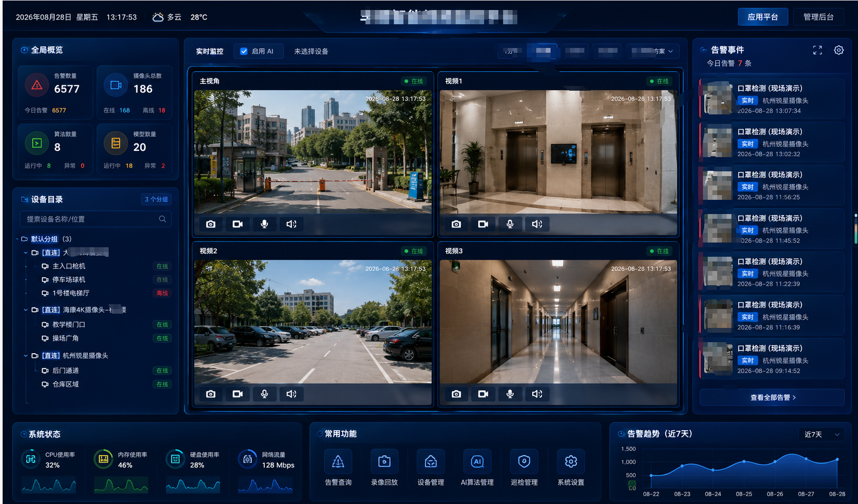Enable microphone on 视频2 feed
Image resolution: width=858 pixels, height=504 pixels.
(x=265, y=394)
